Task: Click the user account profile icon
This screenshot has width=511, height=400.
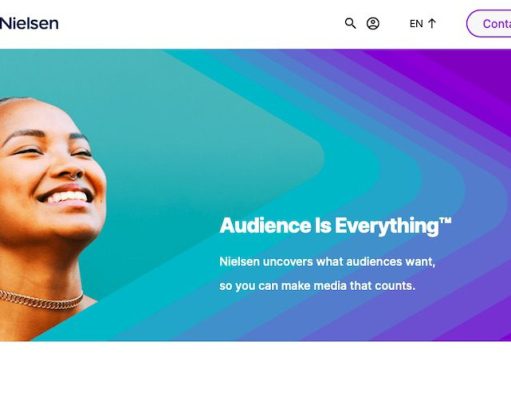Action: pyautogui.click(x=373, y=23)
